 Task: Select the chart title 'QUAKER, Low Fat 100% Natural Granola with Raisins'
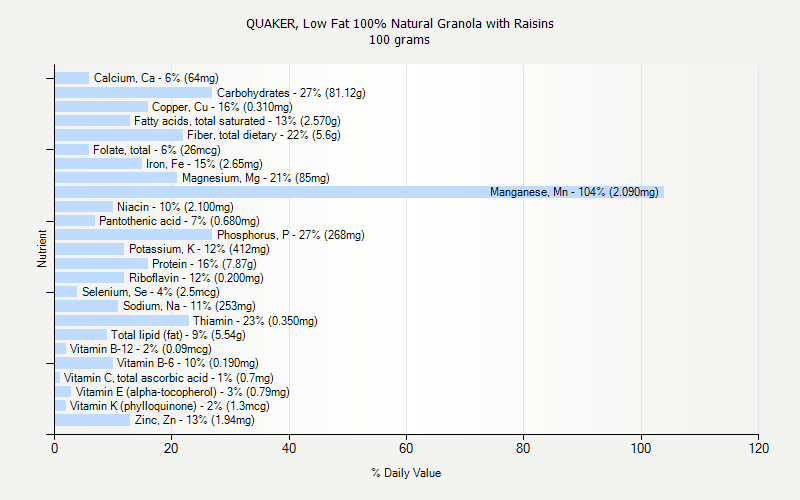point(399,24)
